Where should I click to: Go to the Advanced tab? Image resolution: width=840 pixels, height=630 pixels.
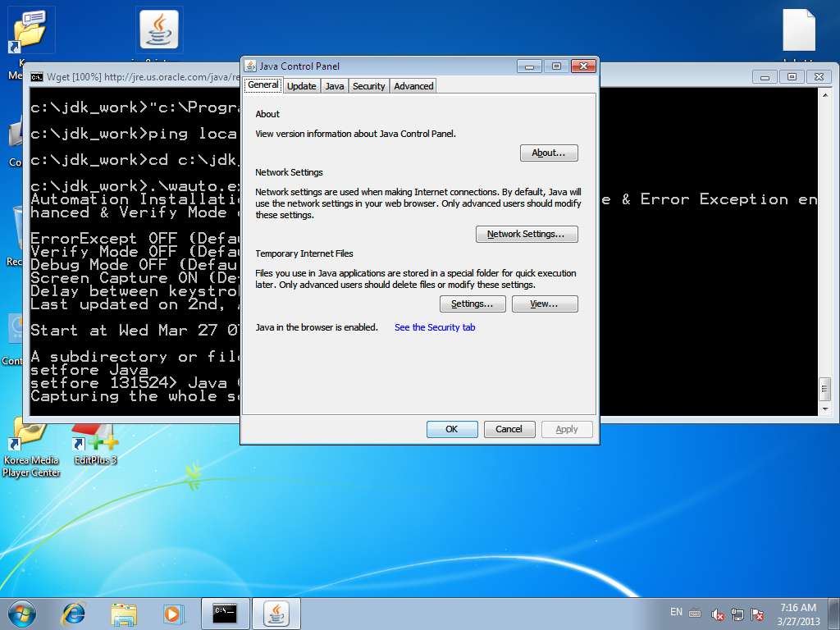pyautogui.click(x=413, y=85)
